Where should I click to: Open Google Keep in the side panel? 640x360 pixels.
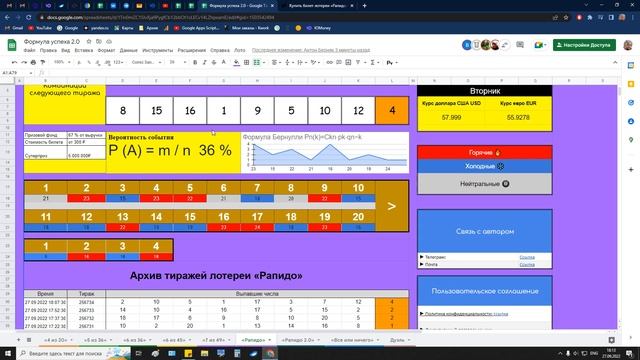(631, 84)
